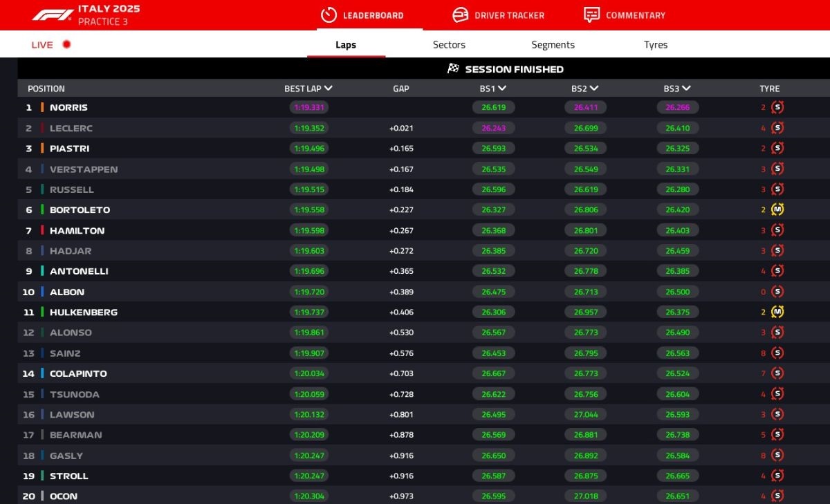Click the F1 logo in header
830x504 pixels.
click(53, 15)
